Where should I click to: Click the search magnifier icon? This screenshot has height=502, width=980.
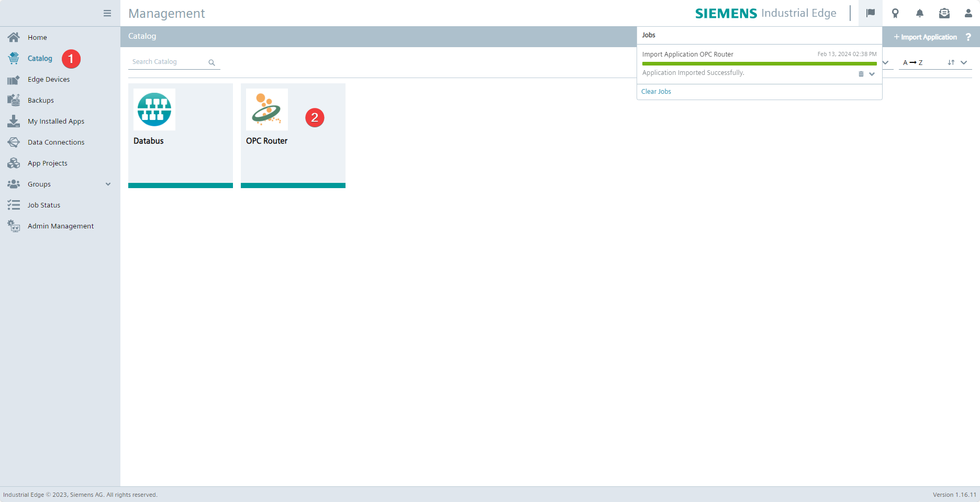211,62
